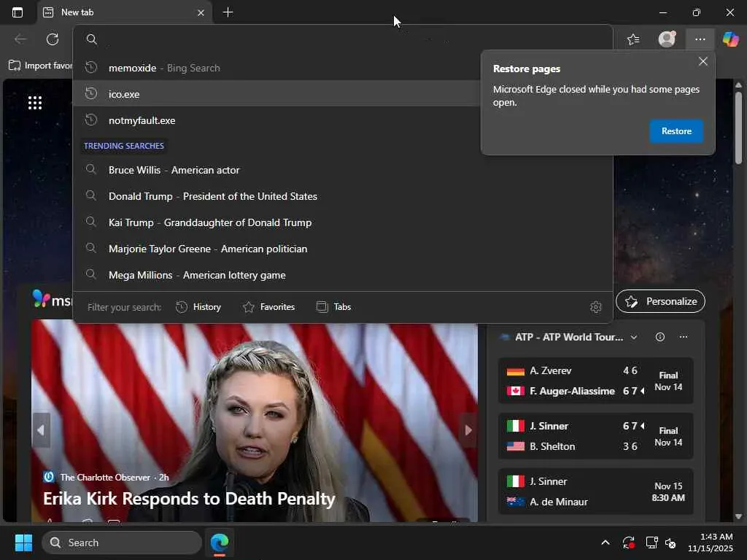This screenshot has height=560, width=747.
Task: Open the Windows Update tray icon
Action: pyautogui.click(x=628, y=542)
